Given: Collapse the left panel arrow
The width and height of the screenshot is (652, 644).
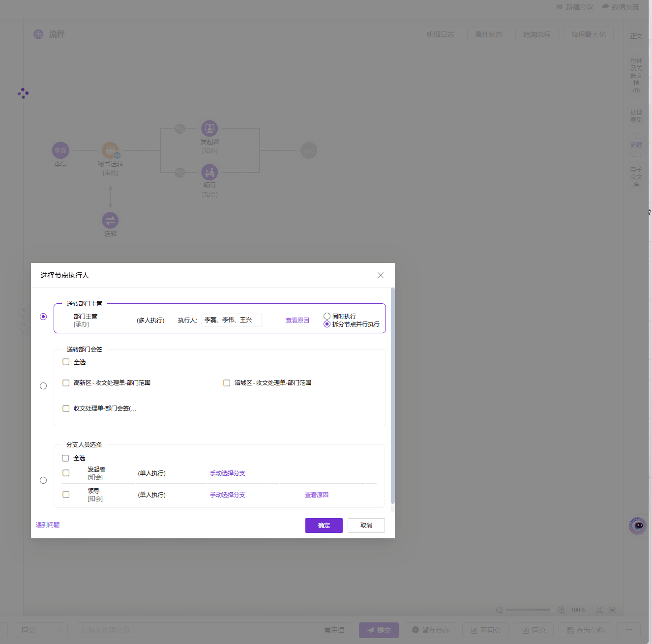Looking at the screenshot, I should pyautogui.click(x=24, y=310).
